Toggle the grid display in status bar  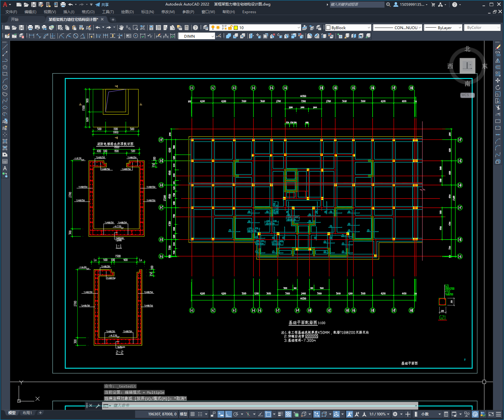click(192, 414)
